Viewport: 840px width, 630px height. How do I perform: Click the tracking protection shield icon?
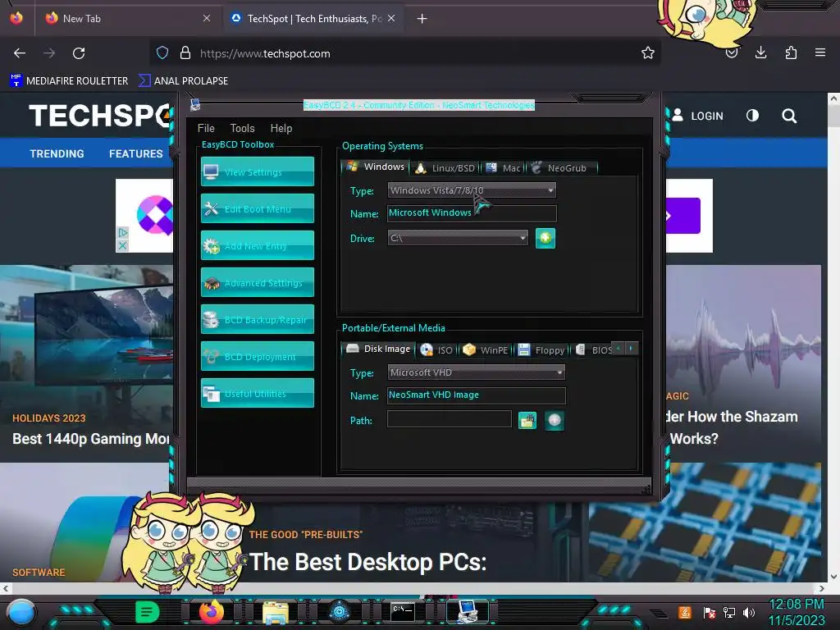(x=162, y=53)
